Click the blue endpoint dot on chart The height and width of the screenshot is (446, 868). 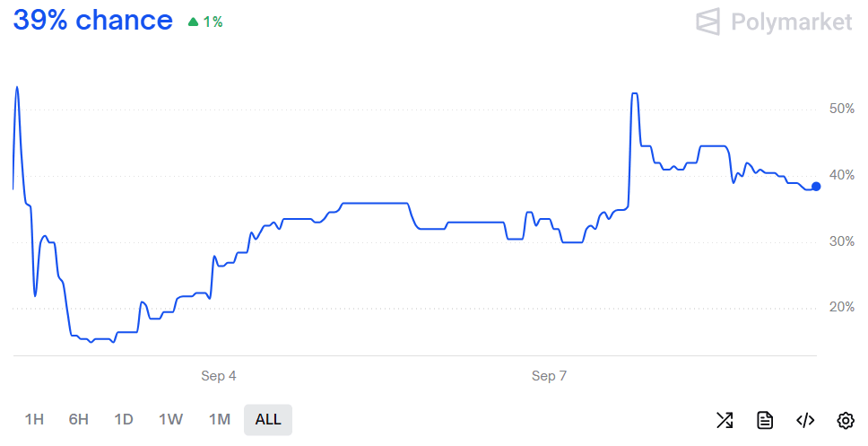coord(816,187)
